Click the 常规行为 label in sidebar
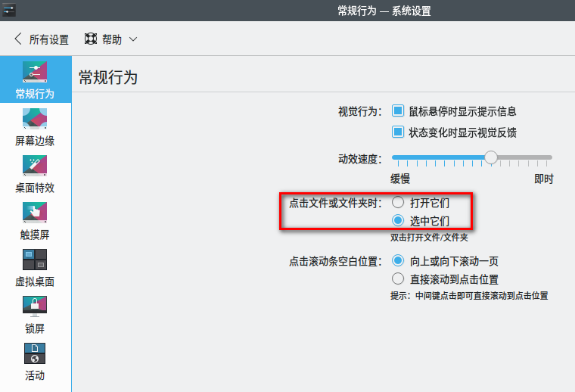This screenshot has width=575, height=392. [35, 94]
